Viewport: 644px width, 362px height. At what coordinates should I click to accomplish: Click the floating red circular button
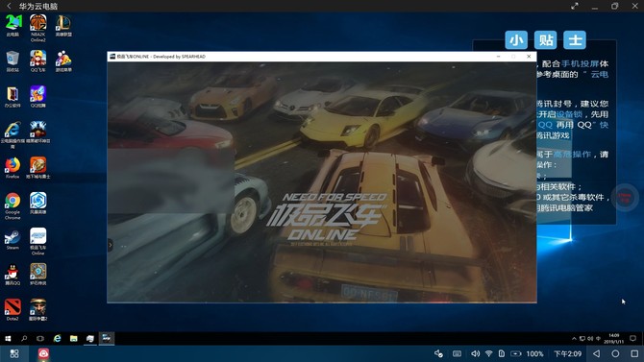point(625,198)
